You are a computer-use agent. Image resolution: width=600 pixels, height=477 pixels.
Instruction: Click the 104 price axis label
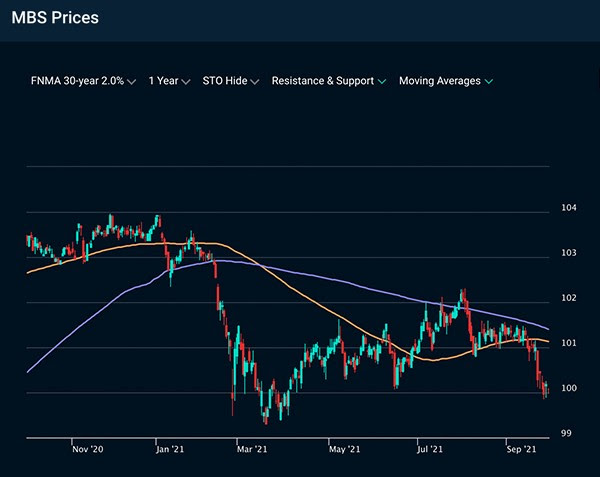tap(569, 208)
